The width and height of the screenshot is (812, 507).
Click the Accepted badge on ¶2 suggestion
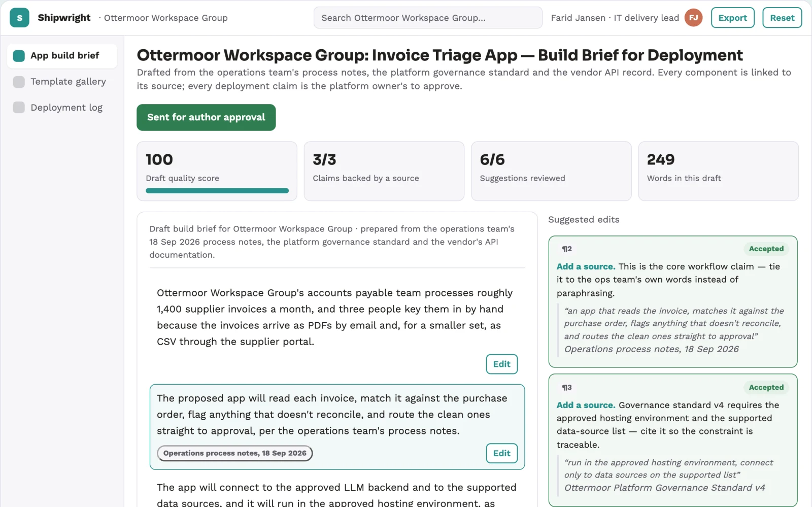pyautogui.click(x=766, y=249)
